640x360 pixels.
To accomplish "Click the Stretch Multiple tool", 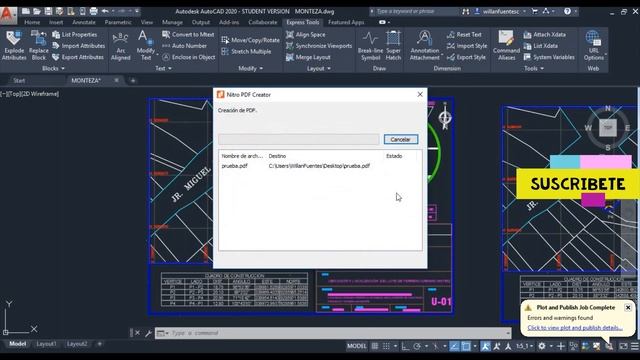I will [246, 51].
